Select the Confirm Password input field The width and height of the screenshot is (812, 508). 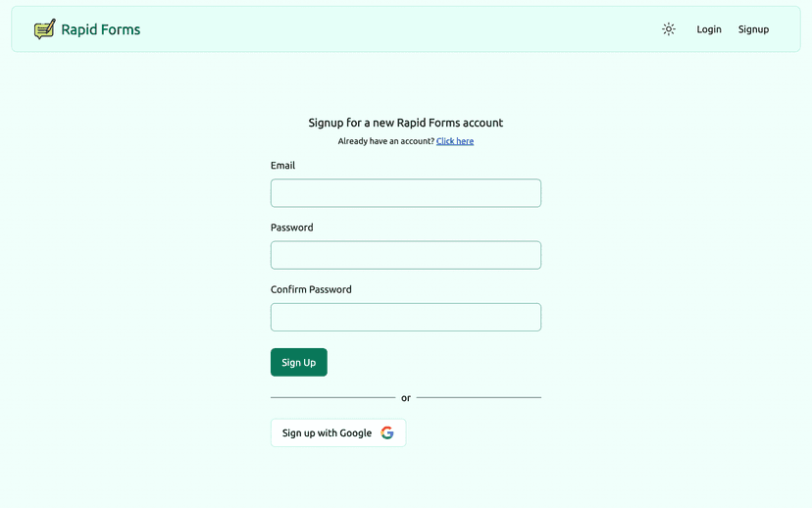(x=406, y=317)
